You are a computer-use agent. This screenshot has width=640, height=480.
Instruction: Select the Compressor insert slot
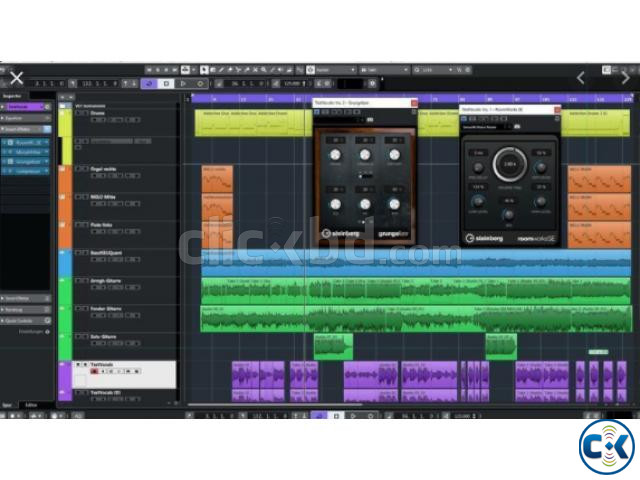point(25,171)
